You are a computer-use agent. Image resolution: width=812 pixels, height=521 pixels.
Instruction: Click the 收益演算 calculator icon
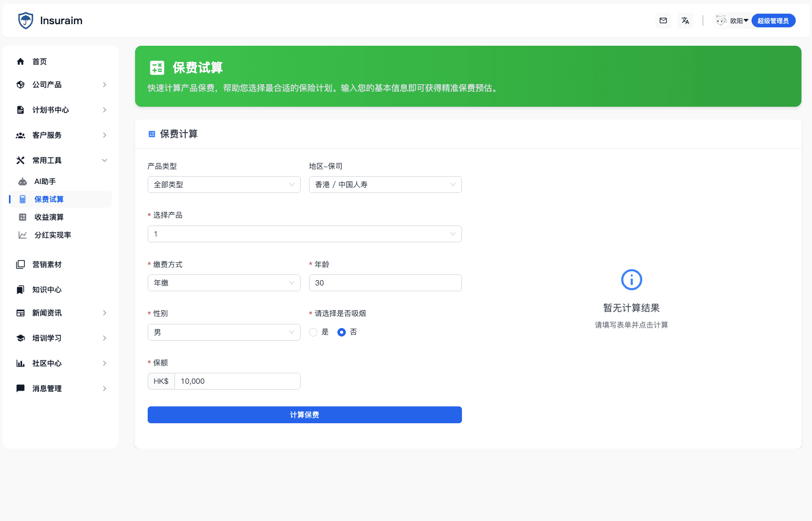click(x=23, y=217)
